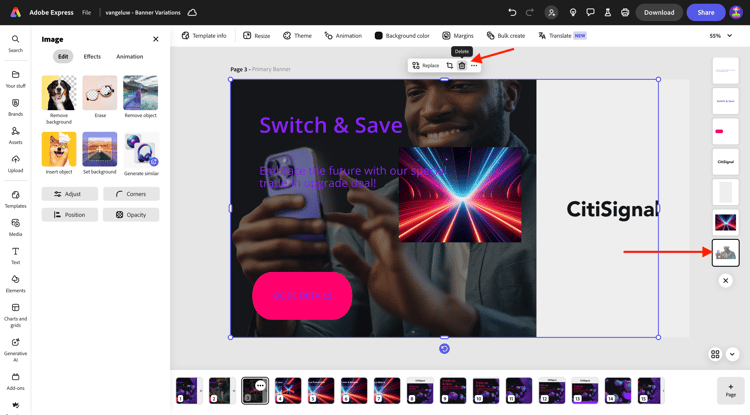Click the Adobe Express logo
750x415 pixels.
pos(16,12)
